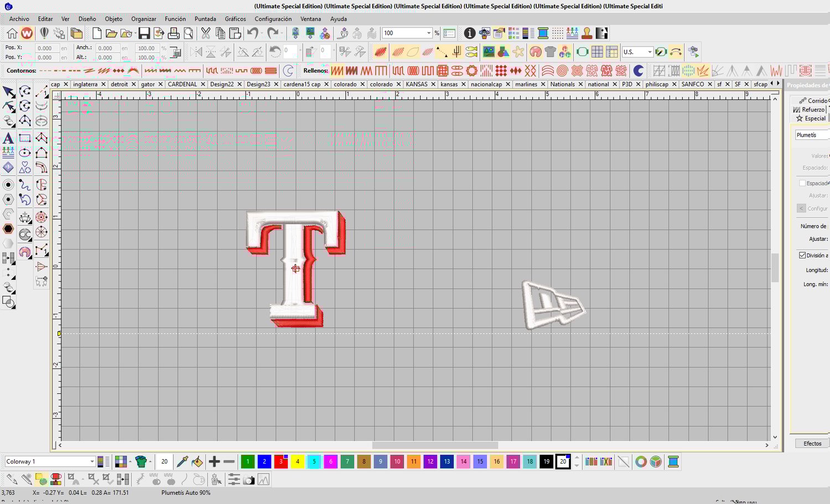Click the Especial tab in properties panel
This screenshot has height=504, width=830.
[811, 118]
